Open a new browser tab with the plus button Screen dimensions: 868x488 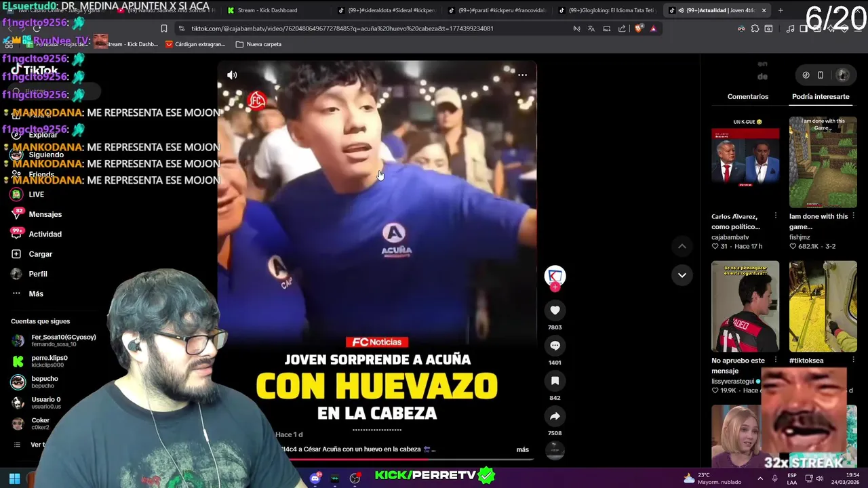point(781,10)
